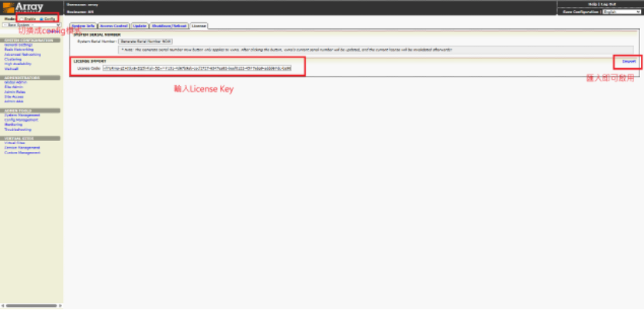Click the Save Configuration link
Screen dimensions: 644x310
[x=580, y=12]
